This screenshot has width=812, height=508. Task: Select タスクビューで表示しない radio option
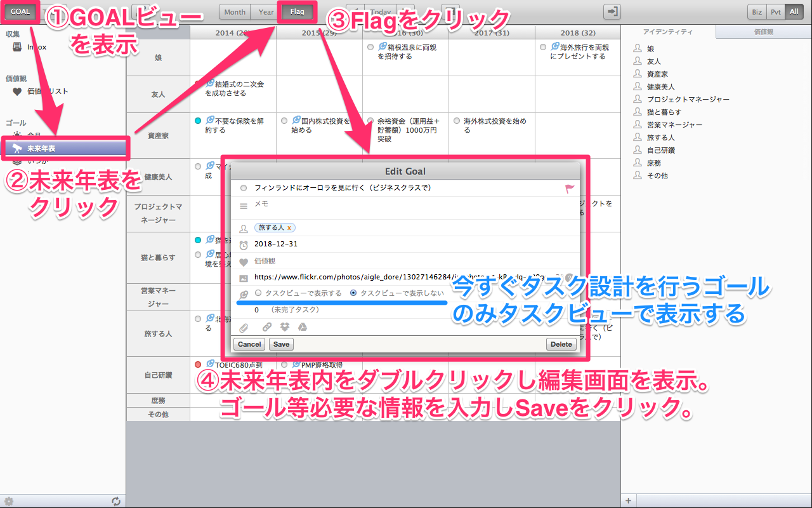(x=353, y=293)
